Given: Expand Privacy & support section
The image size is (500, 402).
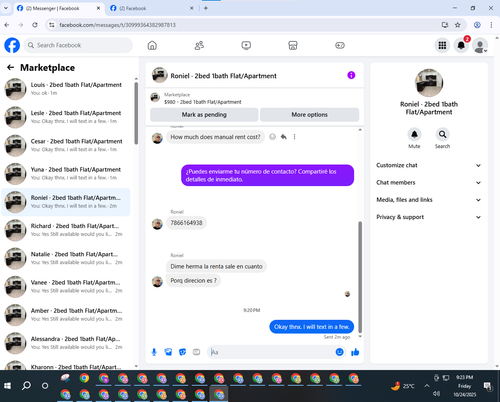Looking at the screenshot, I should pos(429,217).
